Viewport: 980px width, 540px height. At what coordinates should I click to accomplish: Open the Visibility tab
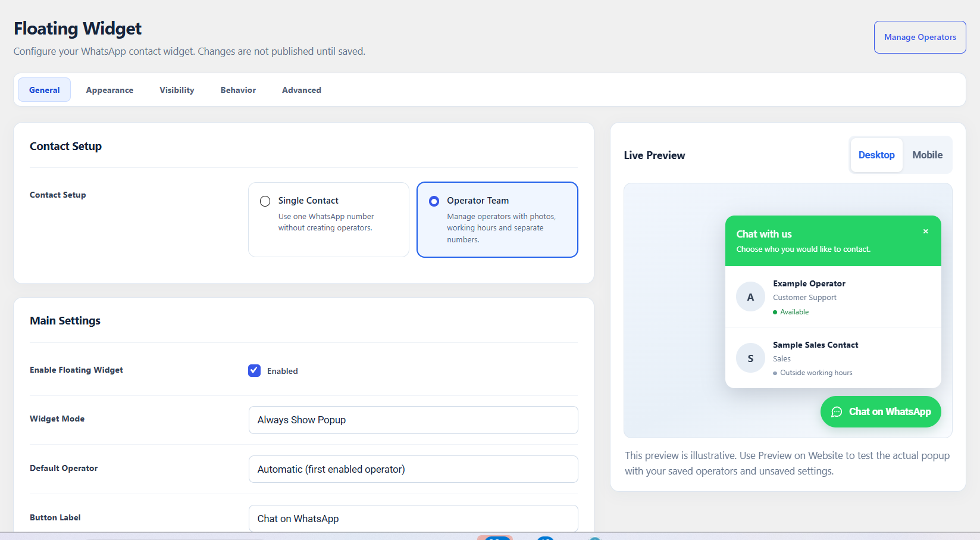177,90
